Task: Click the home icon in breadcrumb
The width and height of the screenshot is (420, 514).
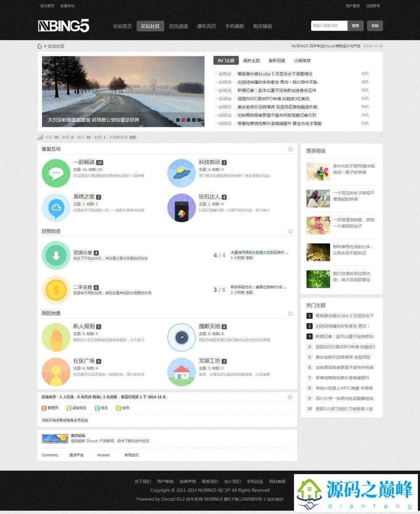Action: click(39, 46)
